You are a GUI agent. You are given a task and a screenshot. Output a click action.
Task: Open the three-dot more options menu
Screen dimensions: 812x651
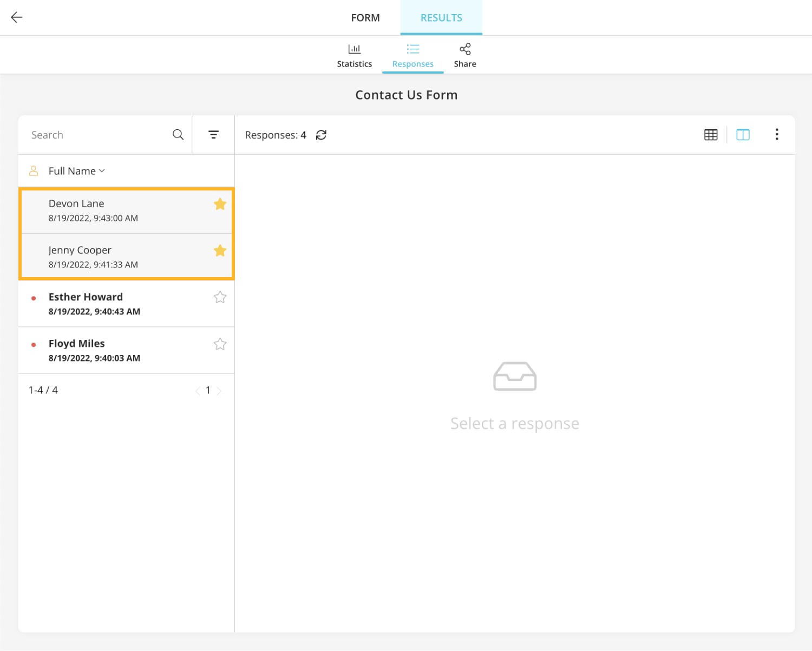777,135
